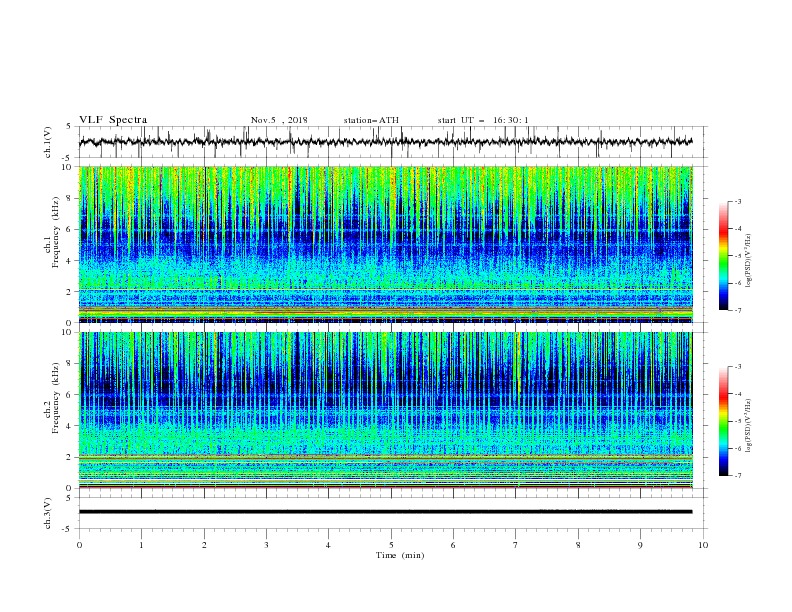This screenshot has height=612, width=792.
Task: Click the ch.2 colorbar log(PSD) units label
Action: pyautogui.click(x=749, y=426)
